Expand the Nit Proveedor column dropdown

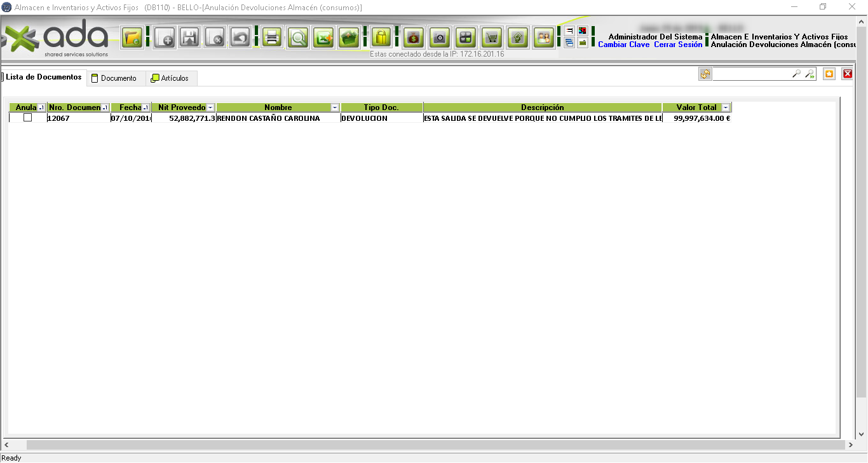coord(210,108)
